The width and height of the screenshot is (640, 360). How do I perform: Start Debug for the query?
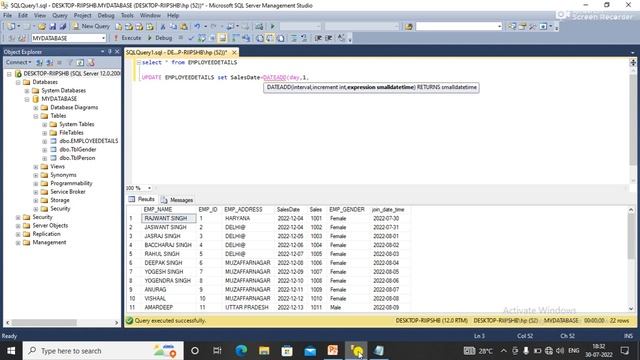(160, 38)
